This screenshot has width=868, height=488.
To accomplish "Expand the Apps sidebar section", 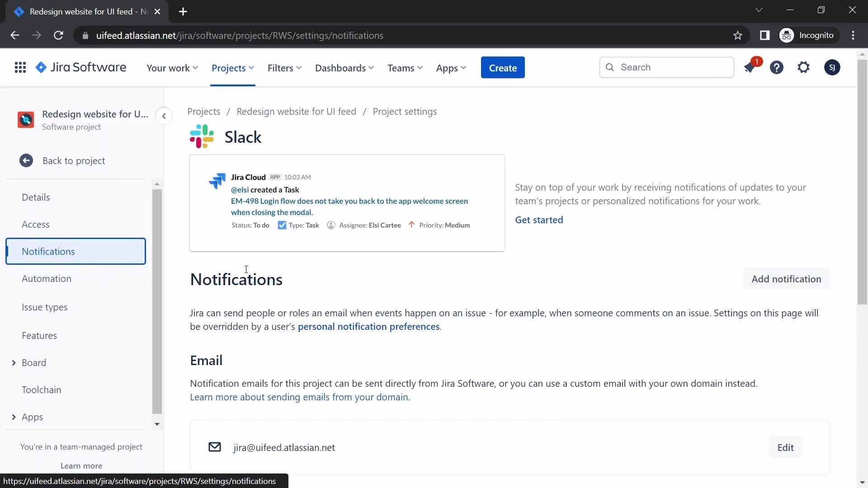I will (x=14, y=417).
